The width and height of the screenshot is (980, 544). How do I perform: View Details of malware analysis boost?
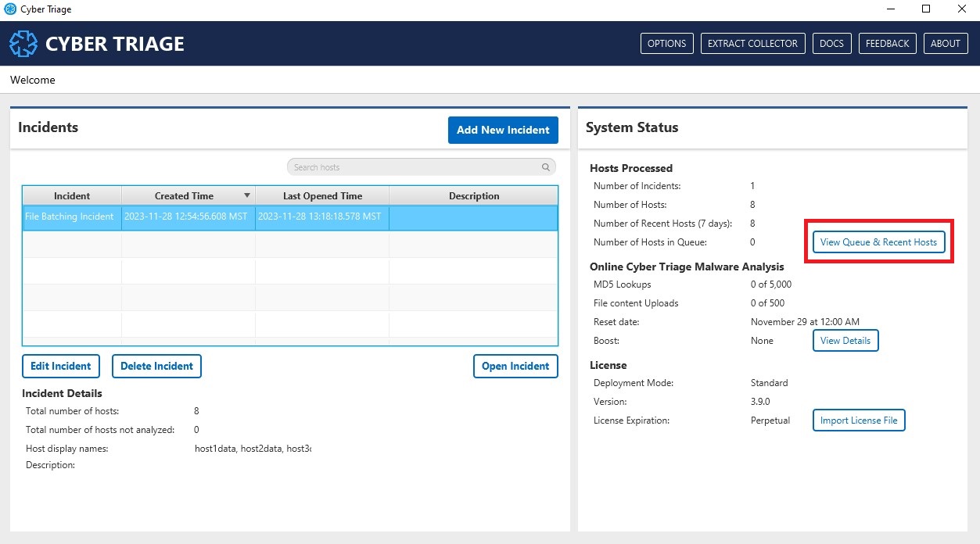[845, 341]
